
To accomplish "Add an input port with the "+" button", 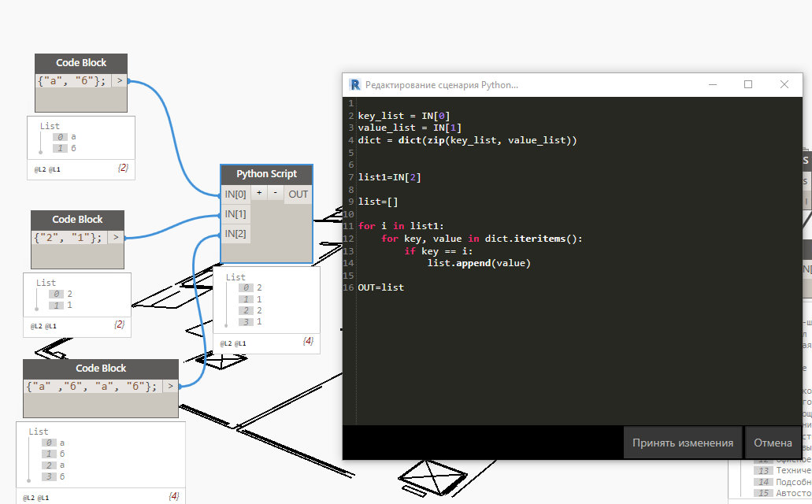I will tap(258, 194).
